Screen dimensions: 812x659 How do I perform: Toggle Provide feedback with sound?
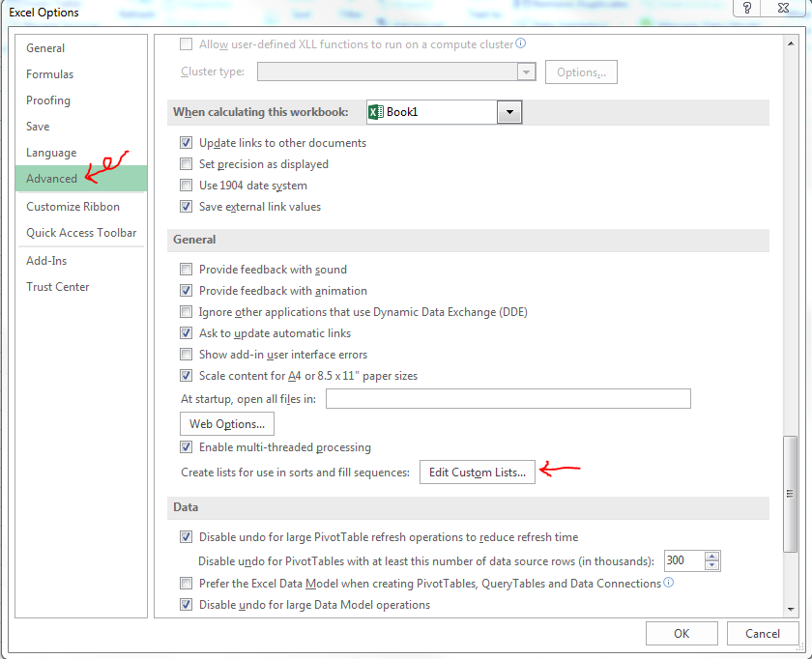pos(187,270)
